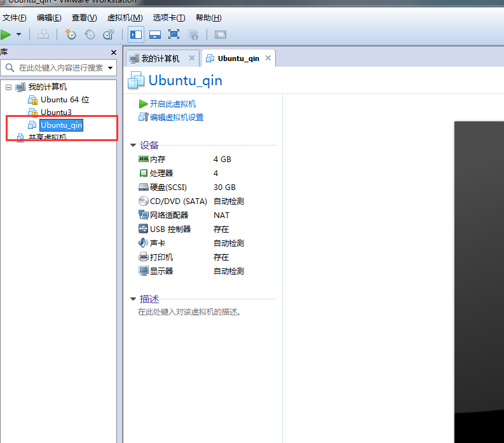This screenshot has height=443, width=504.
Task: Click the 处理器 processor device icon
Action: (144, 173)
